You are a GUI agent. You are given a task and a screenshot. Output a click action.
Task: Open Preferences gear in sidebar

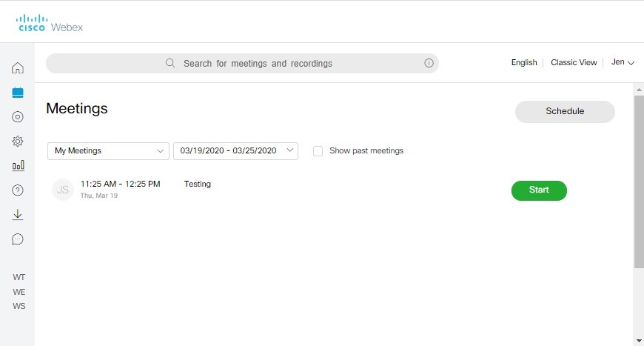(18, 141)
